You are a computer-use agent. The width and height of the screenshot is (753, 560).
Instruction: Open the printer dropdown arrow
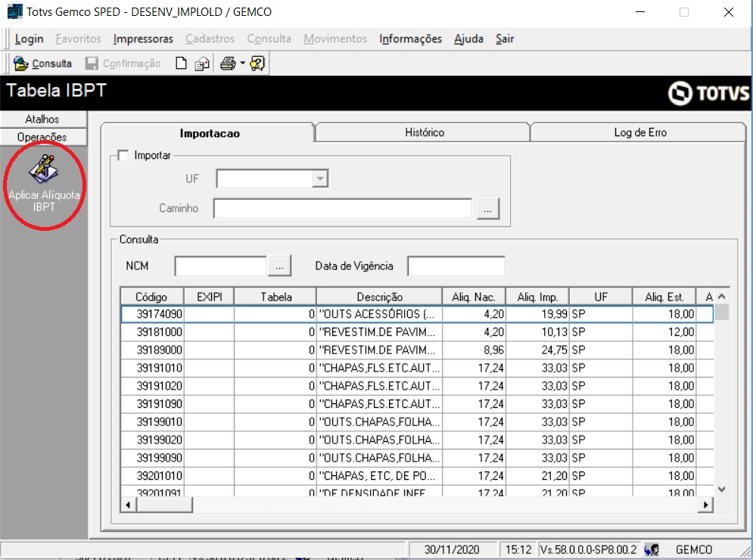coord(242,64)
